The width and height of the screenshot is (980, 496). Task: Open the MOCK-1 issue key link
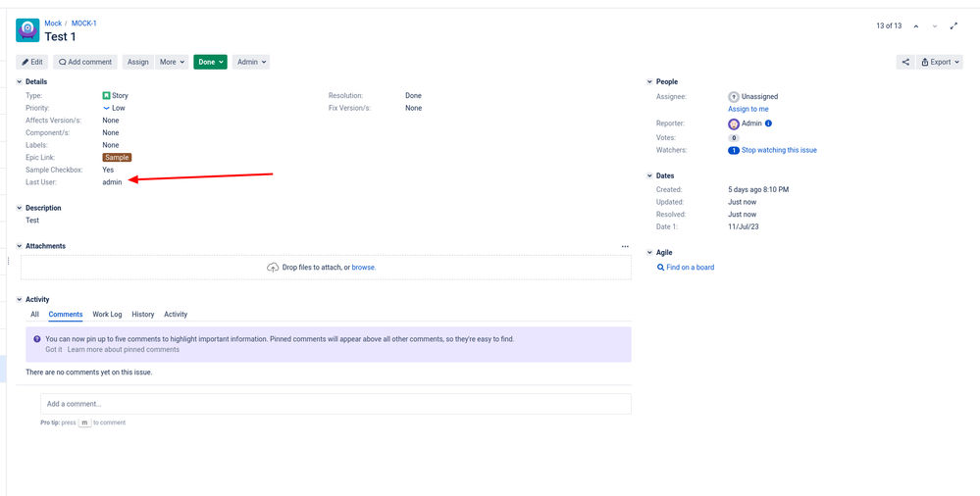pyautogui.click(x=83, y=24)
